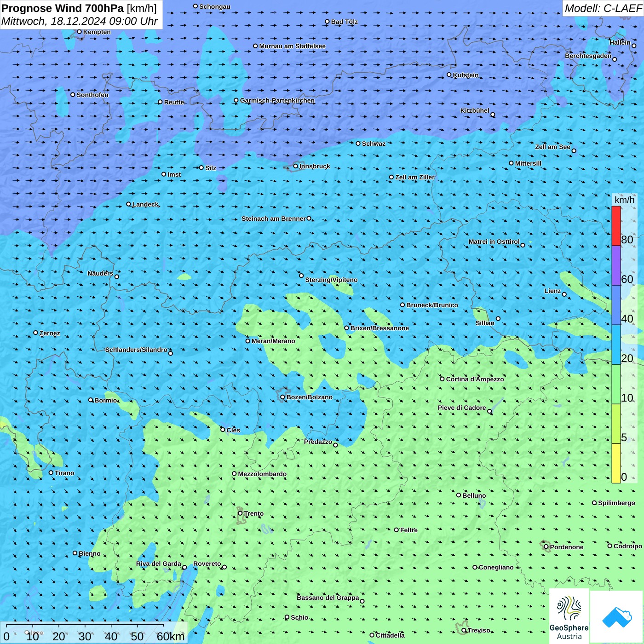Click the 'Prognose Wind 700hPa [km/h]' title
This screenshot has width=644, height=644.
tap(79, 8)
